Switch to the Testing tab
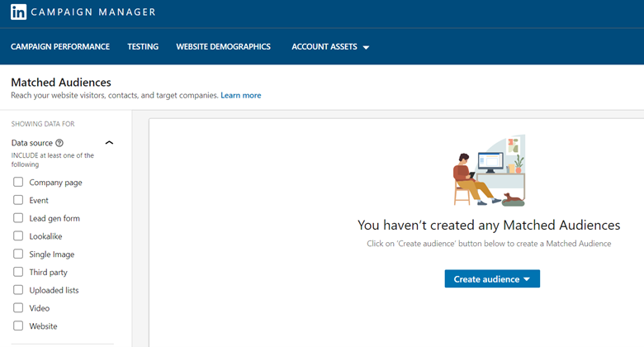This screenshot has height=347, width=644. pos(143,47)
